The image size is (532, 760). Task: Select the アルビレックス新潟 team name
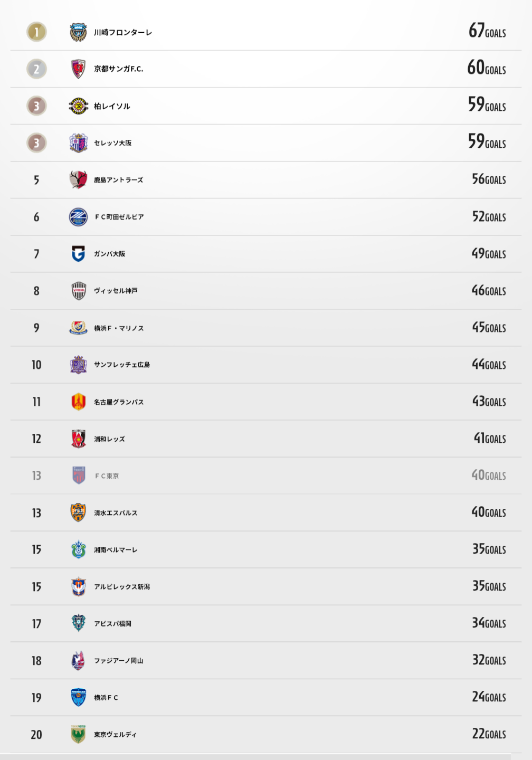coord(122,586)
